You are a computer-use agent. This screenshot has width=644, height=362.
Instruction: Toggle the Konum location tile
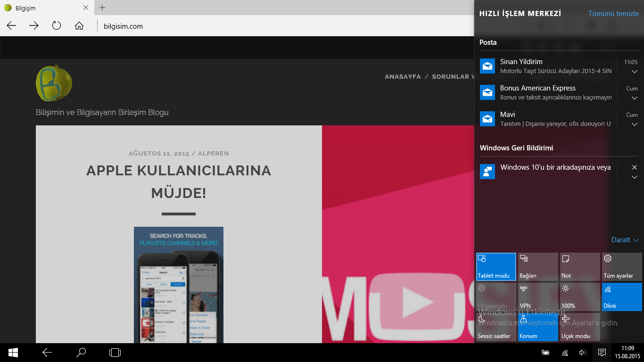click(x=538, y=327)
